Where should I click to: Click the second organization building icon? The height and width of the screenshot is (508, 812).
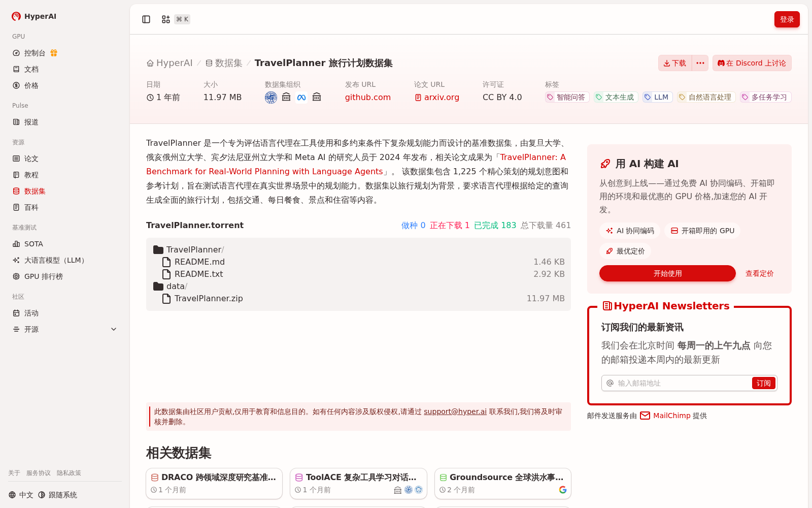click(286, 97)
